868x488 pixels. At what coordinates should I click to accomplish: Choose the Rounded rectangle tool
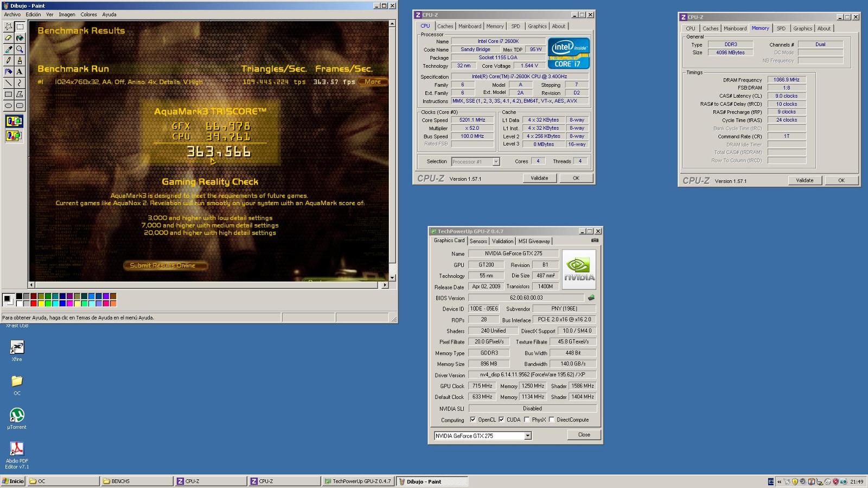[20, 106]
